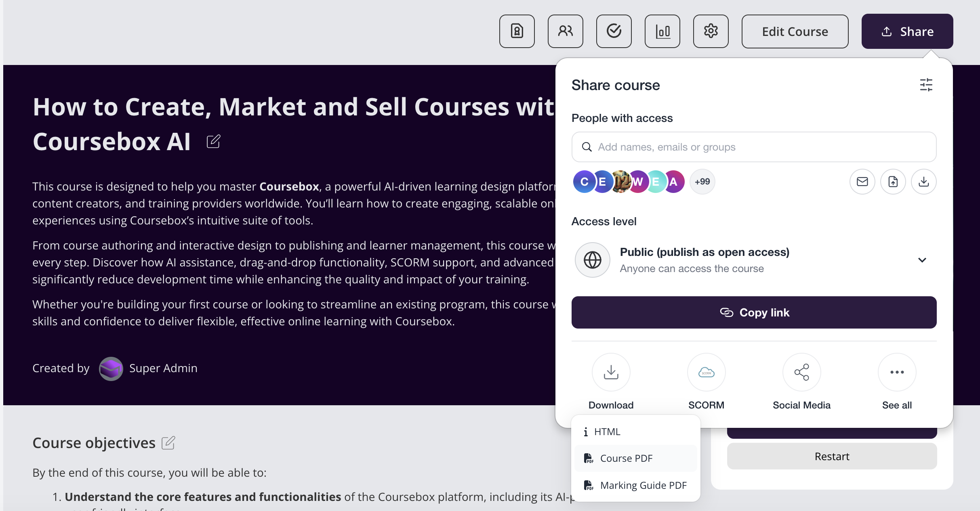Edit Course objectives with pencil icon
980x511 pixels.
168,443
